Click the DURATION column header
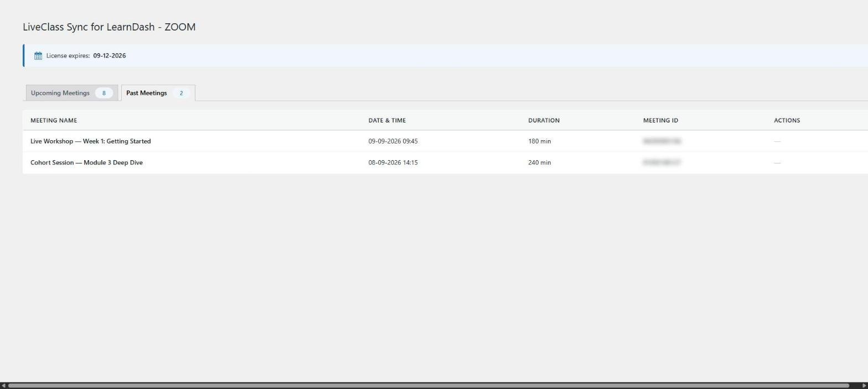This screenshot has width=868, height=389. (544, 120)
